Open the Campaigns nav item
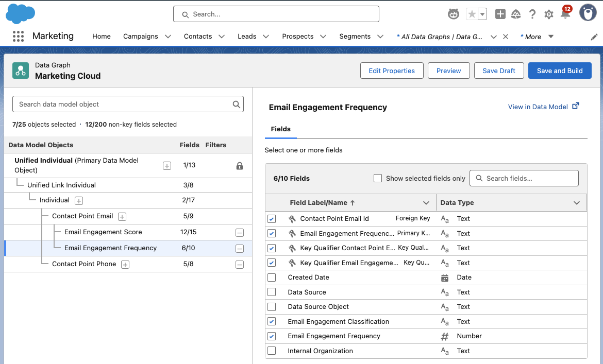Image resolution: width=603 pixels, height=364 pixels. (140, 36)
